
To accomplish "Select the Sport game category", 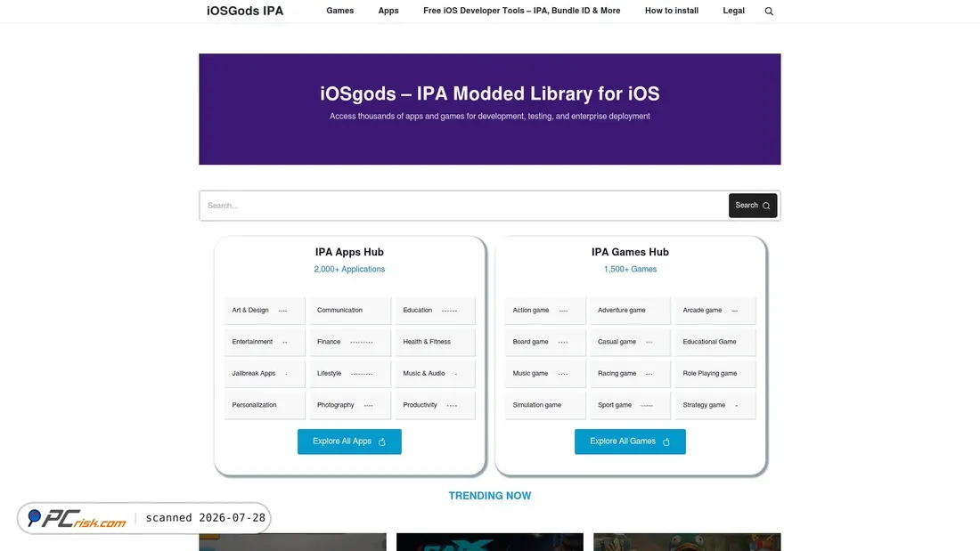I will point(630,405).
